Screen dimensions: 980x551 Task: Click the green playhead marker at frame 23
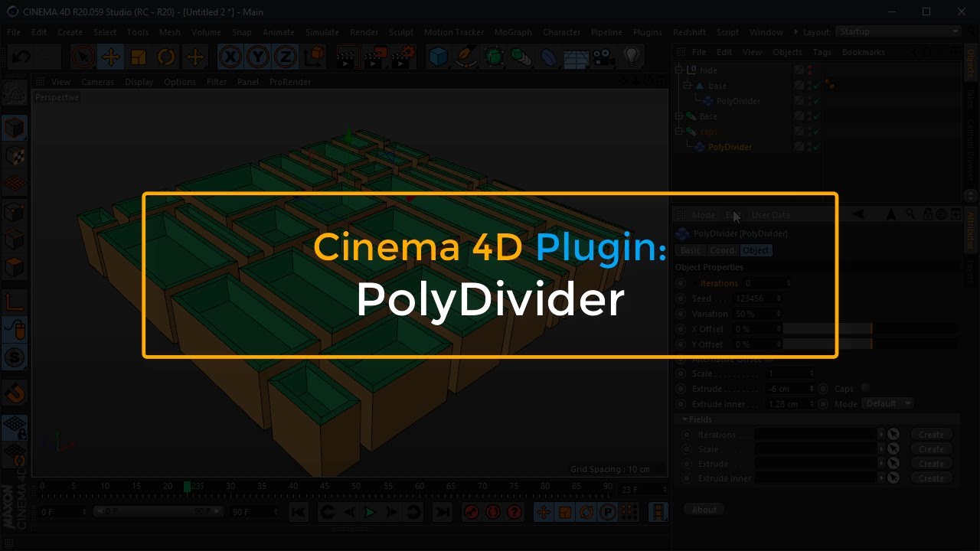[x=188, y=487]
